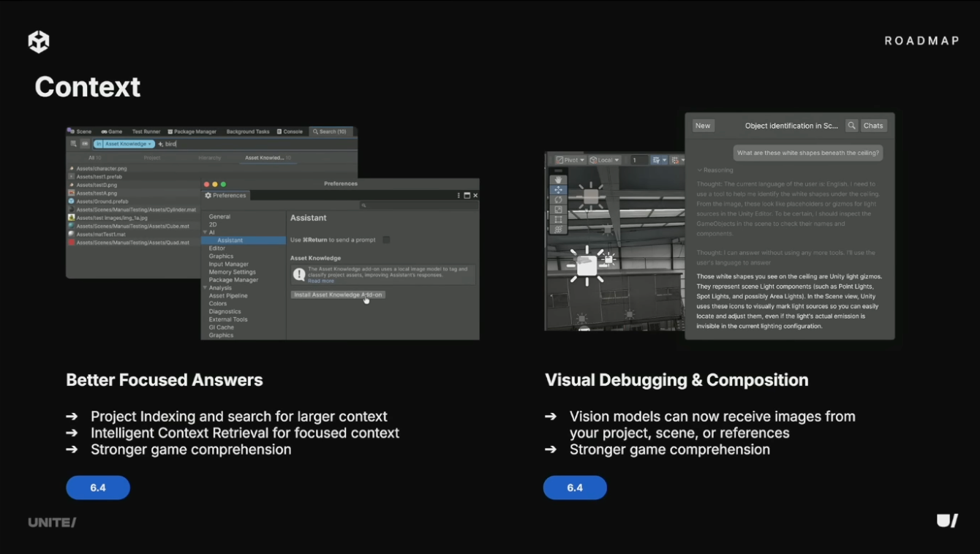Select the Search (10) tab
The image size is (980, 554).
click(x=331, y=132)
